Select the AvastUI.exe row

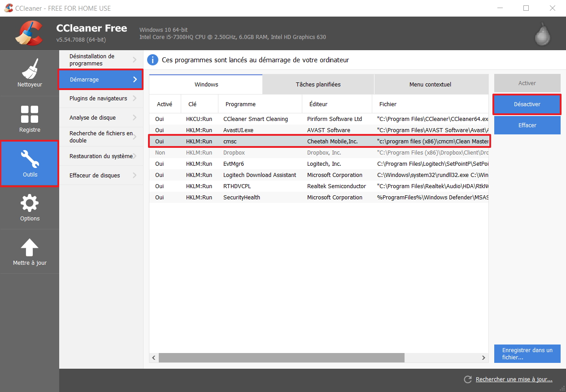point(319,130)
